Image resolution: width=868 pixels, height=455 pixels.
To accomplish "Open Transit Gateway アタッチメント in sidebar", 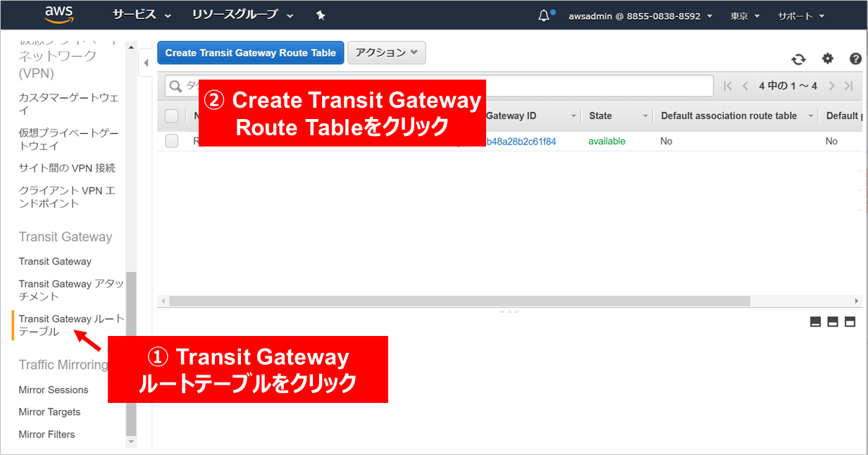I will (x=70, y=289).
